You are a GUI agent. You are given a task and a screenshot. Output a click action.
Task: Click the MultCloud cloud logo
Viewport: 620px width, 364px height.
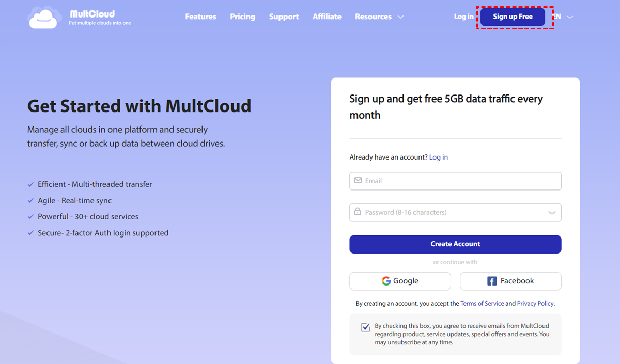[x=45, y=18]
